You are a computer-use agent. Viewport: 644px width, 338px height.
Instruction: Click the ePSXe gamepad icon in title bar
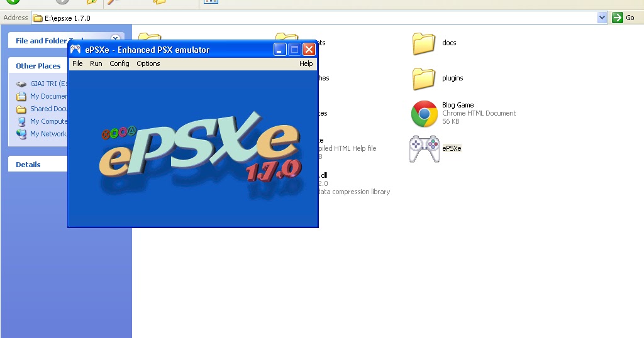(x=75, y=50)
